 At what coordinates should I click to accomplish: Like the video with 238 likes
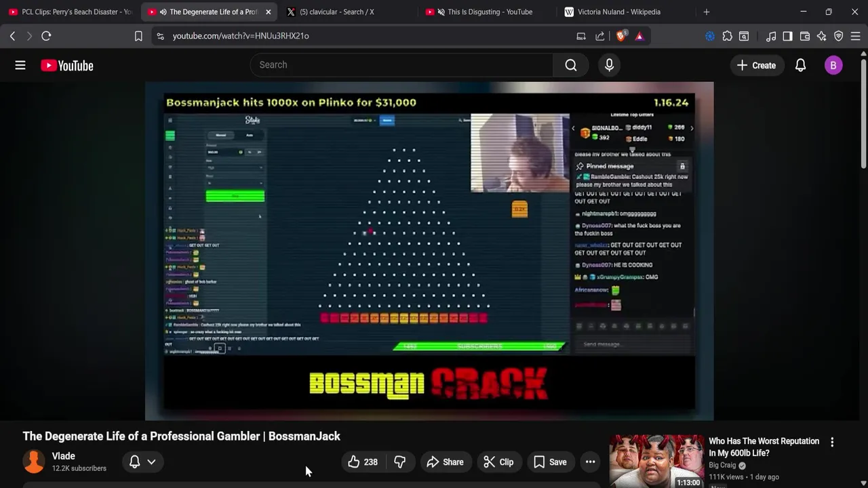tap(363, 462)
